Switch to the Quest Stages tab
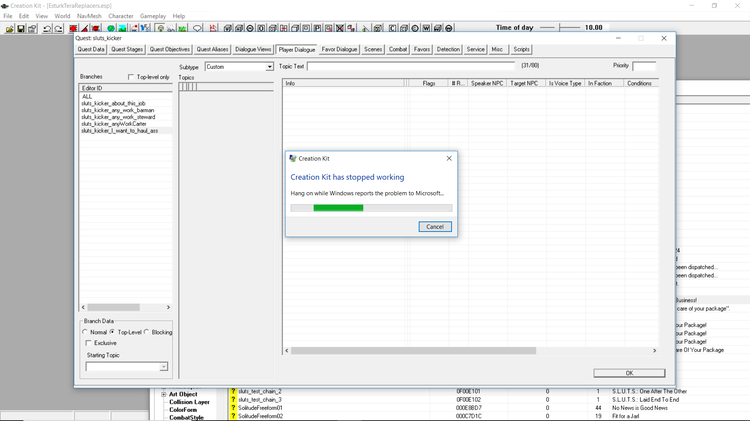 point(127,49)
